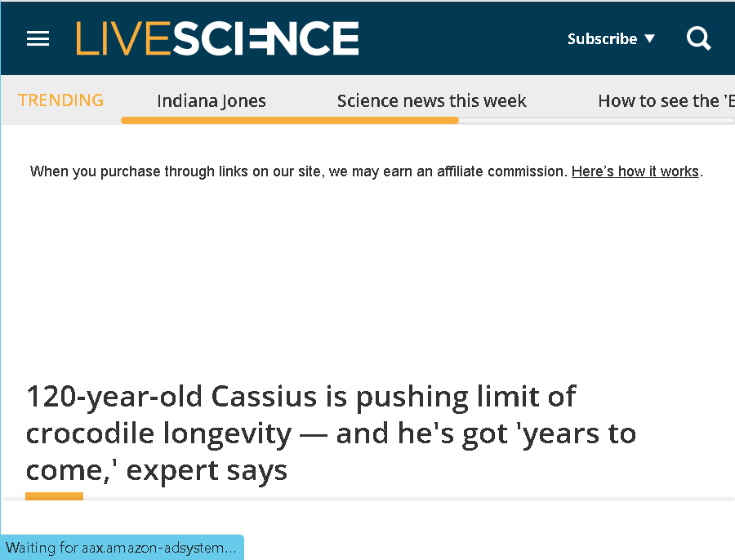Click the Waiting for aax.amazon-adsystem status bar
Screen dimensions: 735x560
coord(122,548)
